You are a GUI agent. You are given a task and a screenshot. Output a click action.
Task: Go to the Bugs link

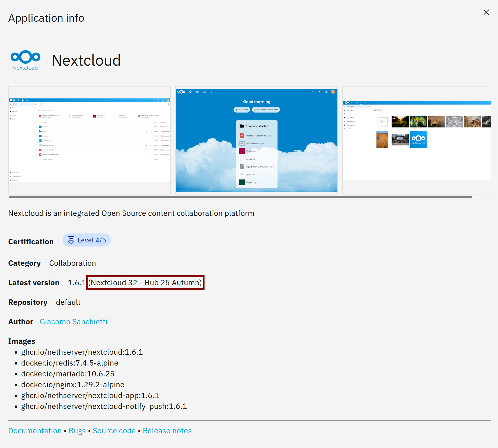click(77, 431)
